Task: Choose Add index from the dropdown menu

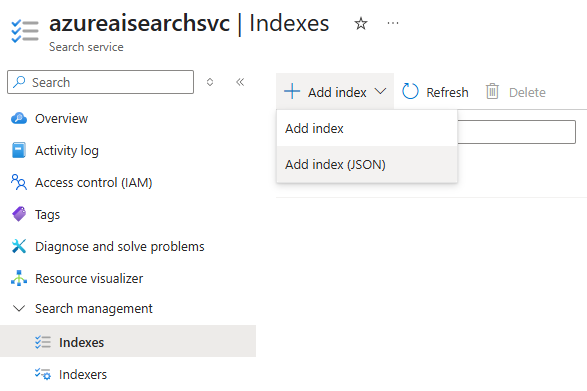Action: [x=367, y=128]
